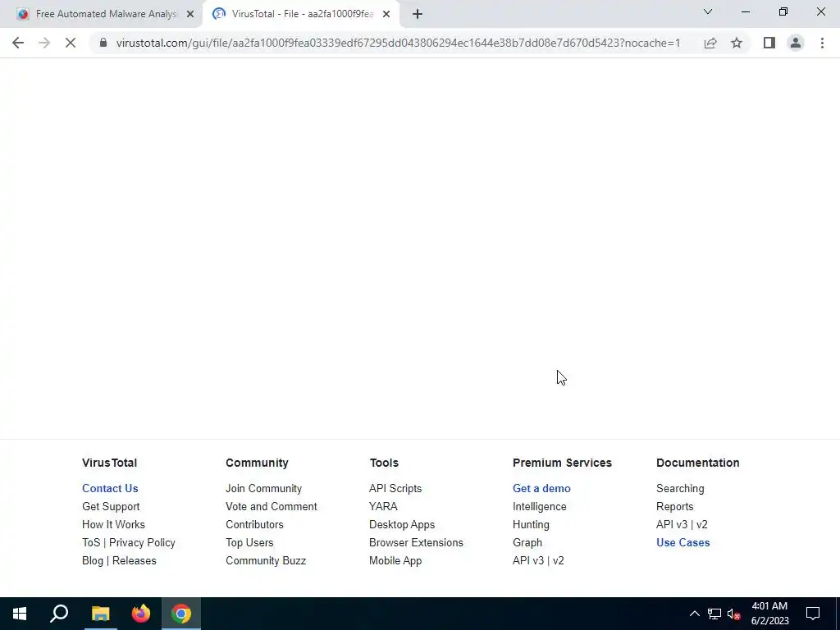Visit the Desktop Apps page
This screenshot has height=630, width=840.
[402, 524]
